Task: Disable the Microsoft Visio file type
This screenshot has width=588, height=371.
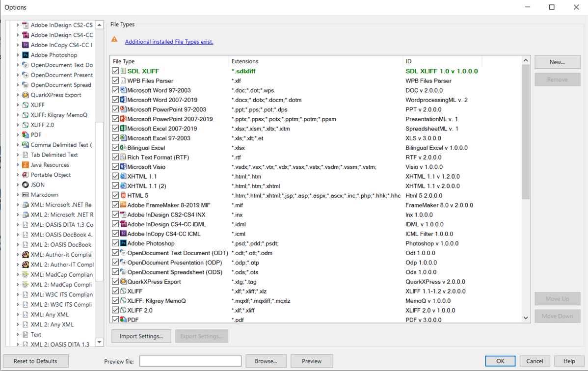Action: pos(114,166)
